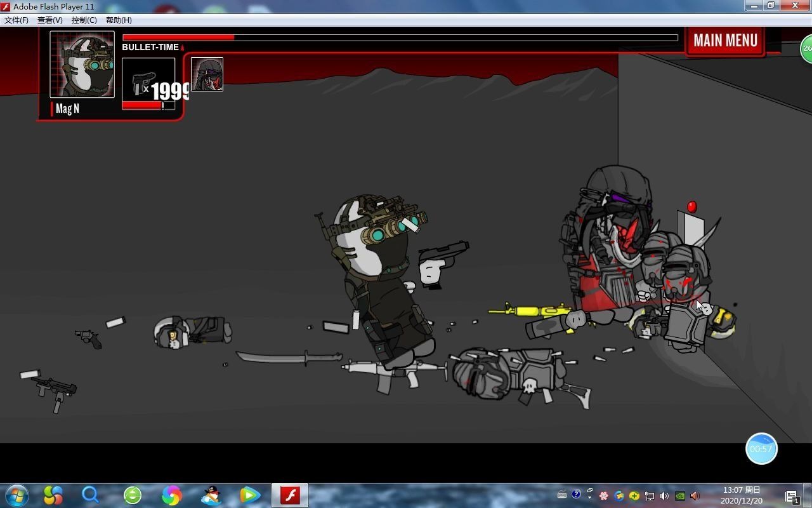Launch the colorful swirl browser icon
The image size is (812, 508).
[171, 495]
